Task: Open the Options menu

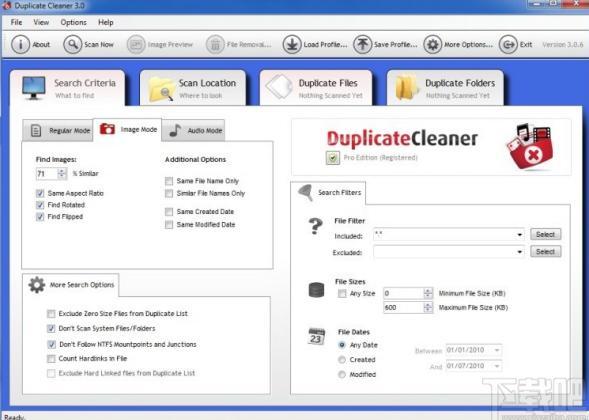Action: [x=74, y=22]
